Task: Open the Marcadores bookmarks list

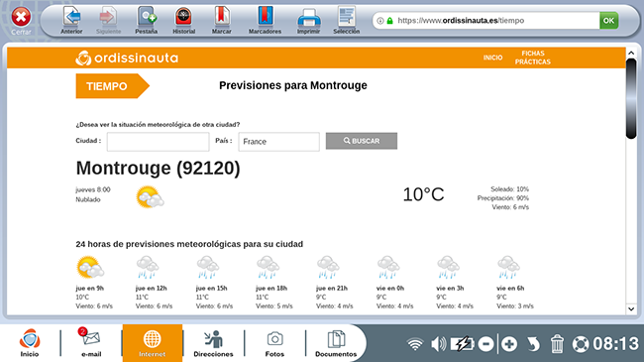Action: coord(265,20)
